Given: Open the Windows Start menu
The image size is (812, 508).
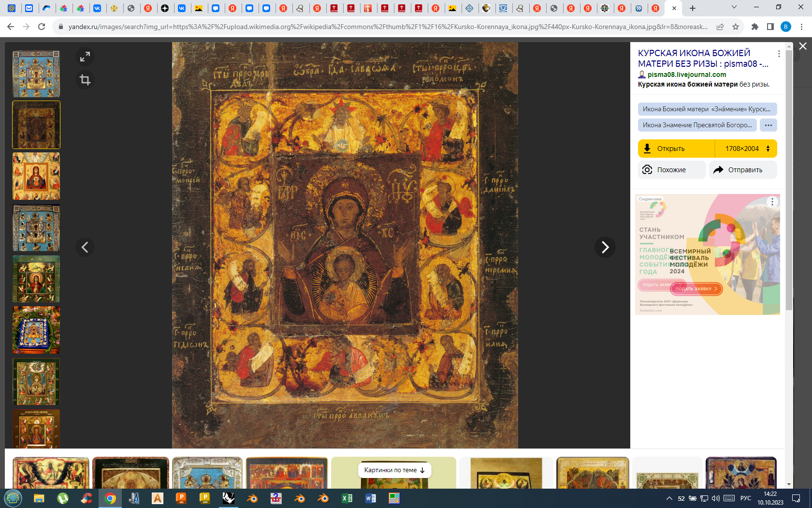Looking at the screenshot, I should click(x=13, y=498).
